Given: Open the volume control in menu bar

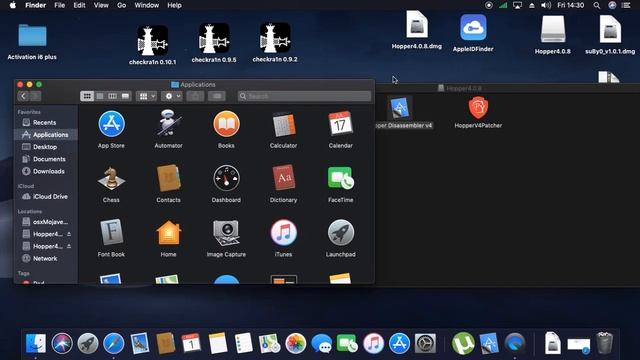Looking at the screenshot, I should 546,5.
